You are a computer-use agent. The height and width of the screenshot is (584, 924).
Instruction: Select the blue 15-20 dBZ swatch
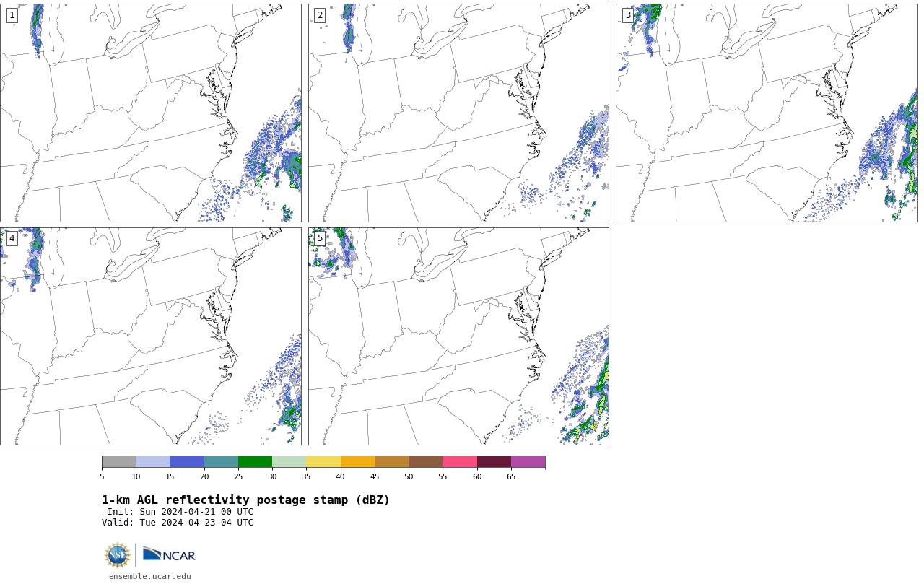187,462
